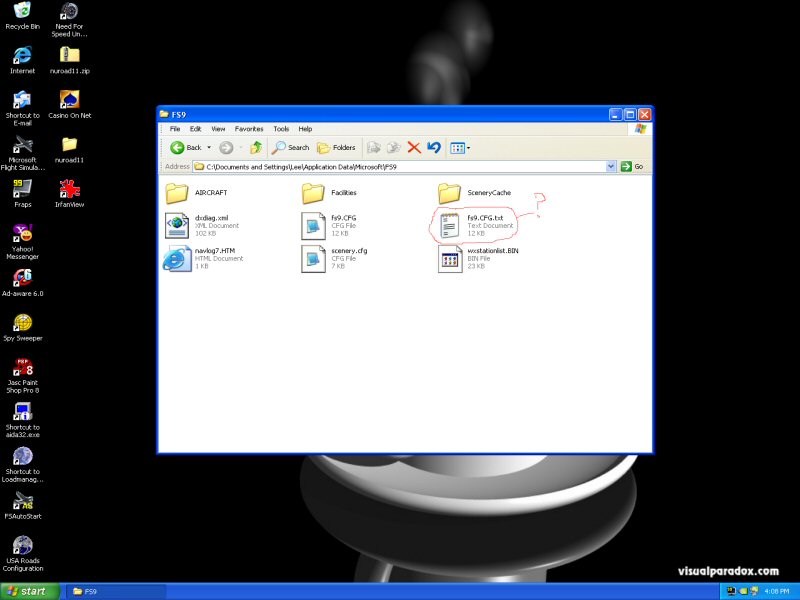The image size is (800, 600).
Task: Select the IrfanView desktop shortcut
Action: point(69,190)
